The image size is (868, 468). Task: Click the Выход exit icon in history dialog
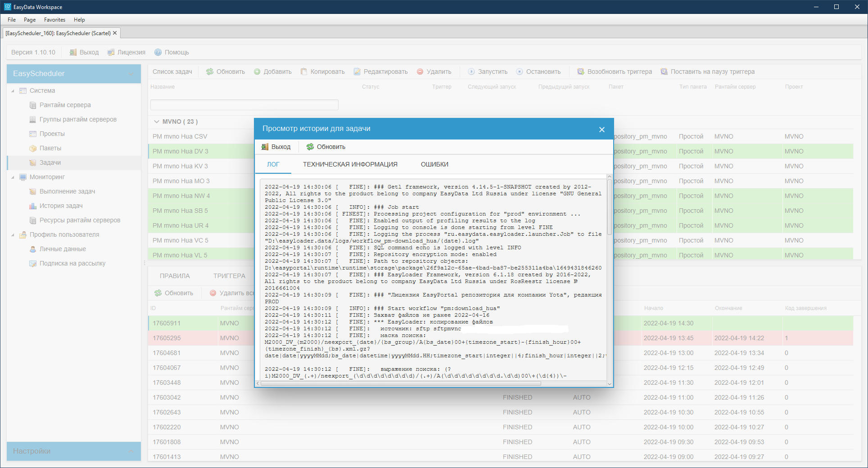tap(265, 147)
